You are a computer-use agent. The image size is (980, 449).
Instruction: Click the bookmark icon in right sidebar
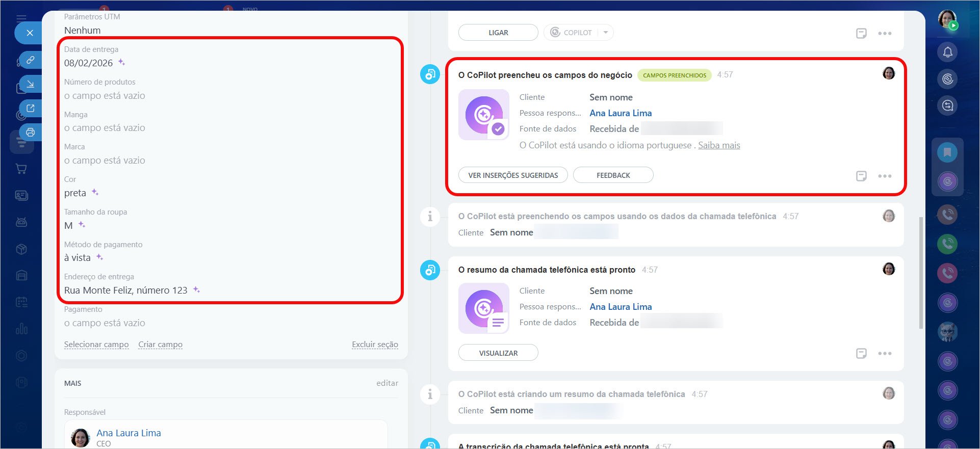click(947, 152)
